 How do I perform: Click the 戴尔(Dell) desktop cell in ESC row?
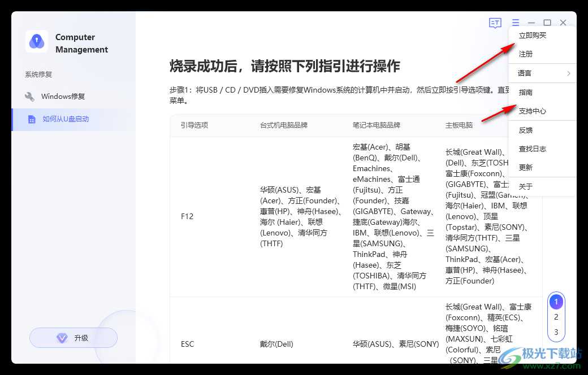coord(276,345)
